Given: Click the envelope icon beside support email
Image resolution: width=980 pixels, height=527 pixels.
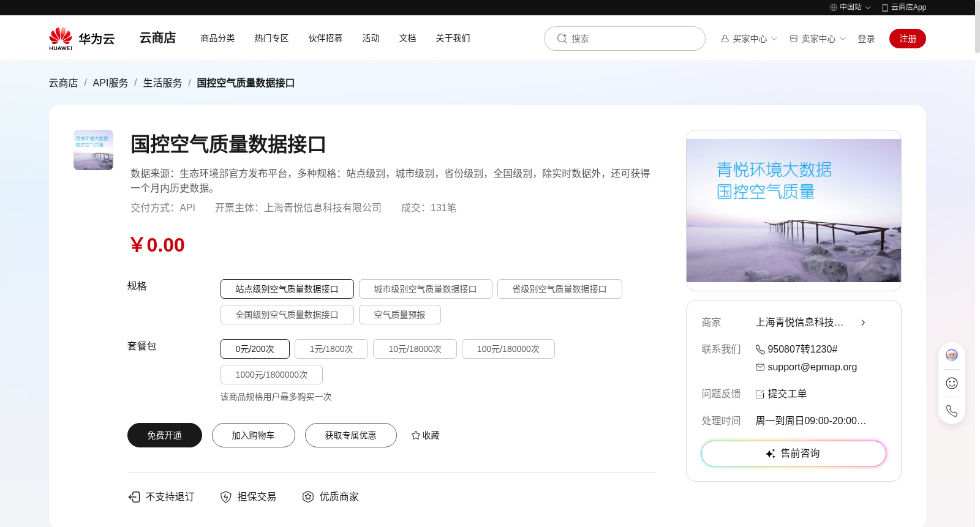Looking at the screenshot, I should click(x=759, y=367).
